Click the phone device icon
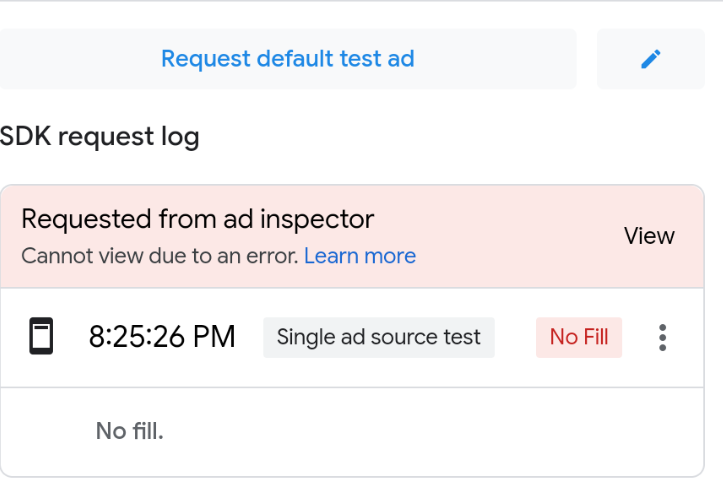 (41, 338)
